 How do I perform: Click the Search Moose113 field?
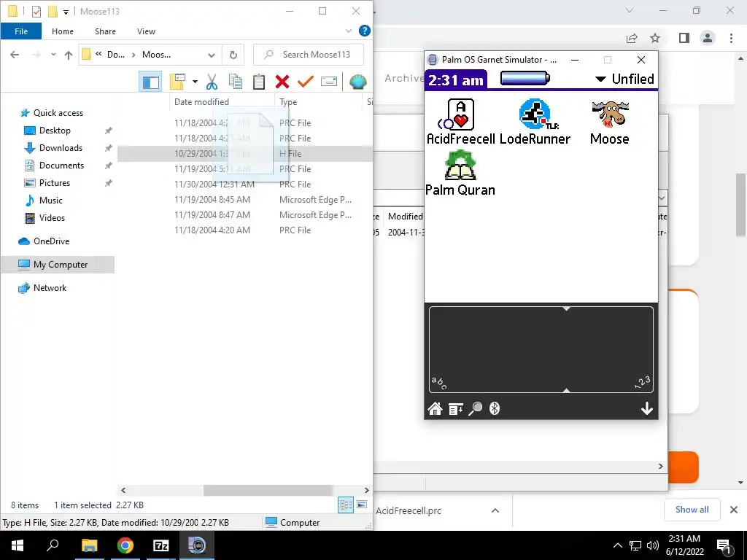309,55
